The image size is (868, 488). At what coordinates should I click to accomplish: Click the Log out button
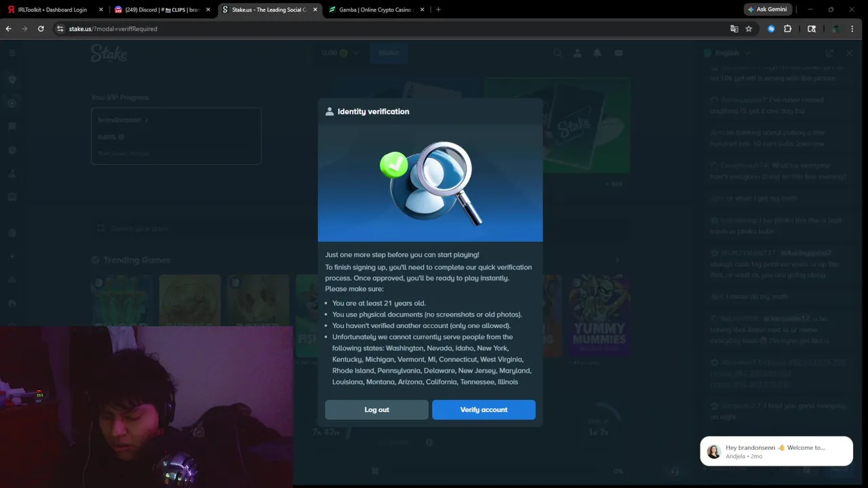coord(376,409)
